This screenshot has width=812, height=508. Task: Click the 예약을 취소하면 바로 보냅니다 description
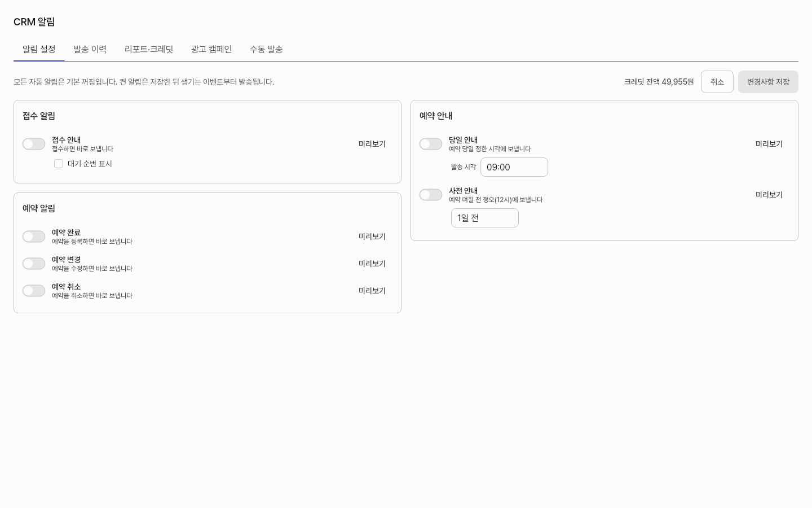92,296
